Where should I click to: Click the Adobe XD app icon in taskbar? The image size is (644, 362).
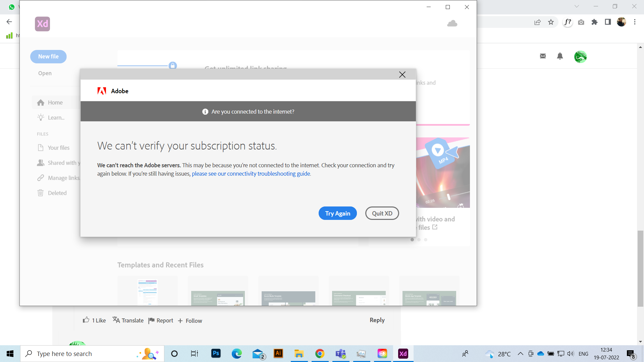[403, 354]
